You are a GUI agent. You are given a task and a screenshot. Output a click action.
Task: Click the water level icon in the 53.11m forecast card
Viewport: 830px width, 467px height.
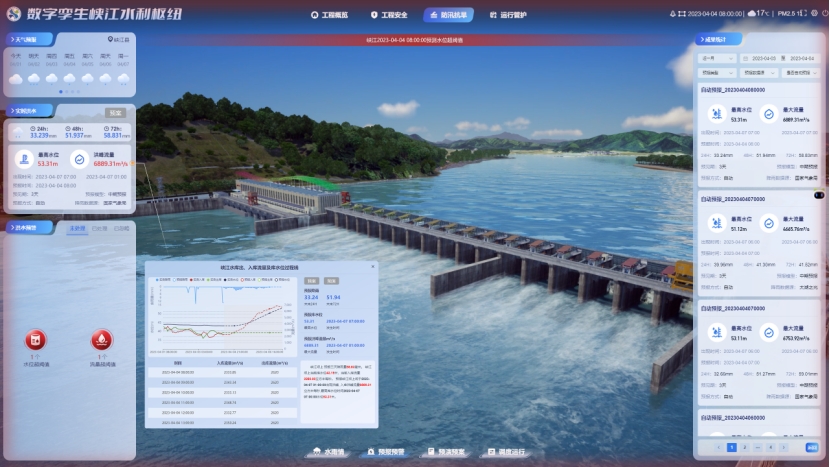(x=717, y=333)
